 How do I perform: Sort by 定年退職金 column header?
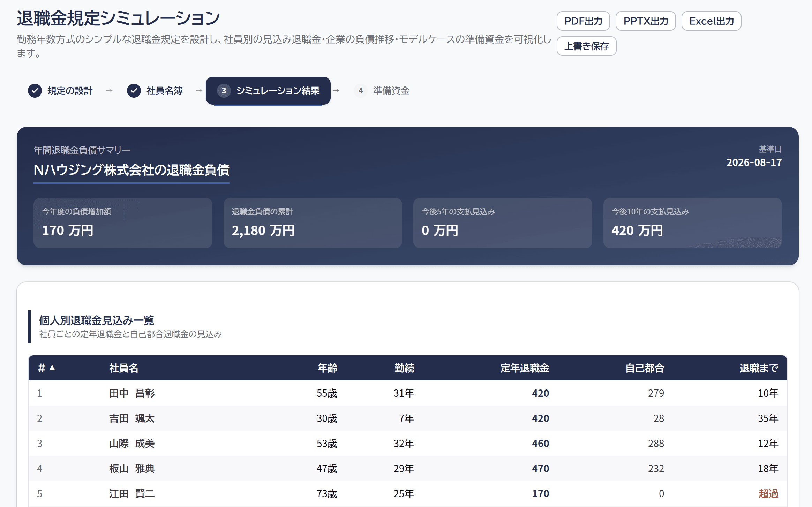[525, 368]
